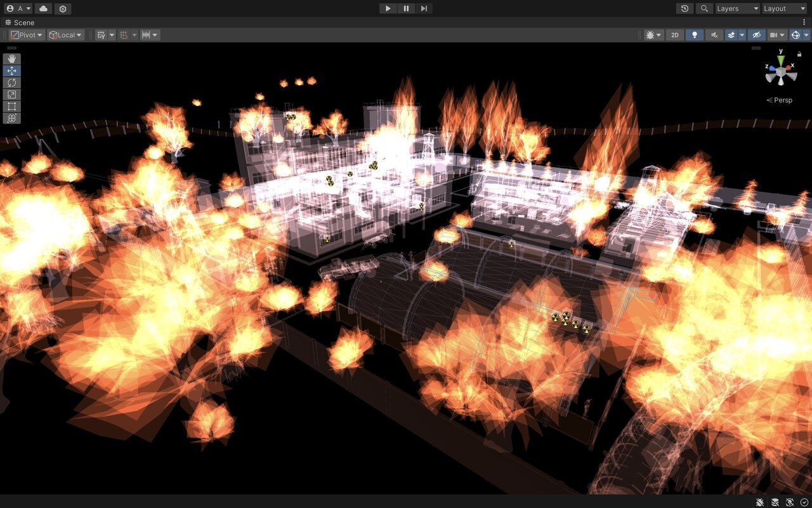Open the Scene window three-dot menu
The width and height of the screenshot is (812, 508).
pos(804,22)
